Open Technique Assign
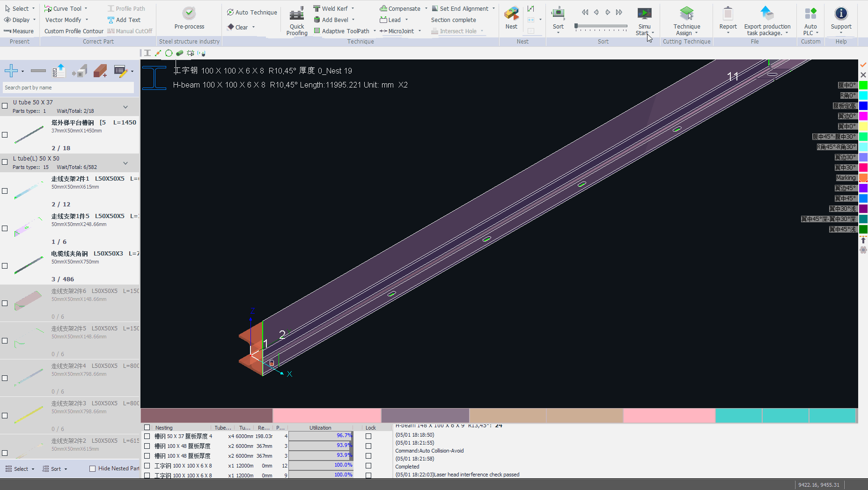 click(x=687, y=21)
